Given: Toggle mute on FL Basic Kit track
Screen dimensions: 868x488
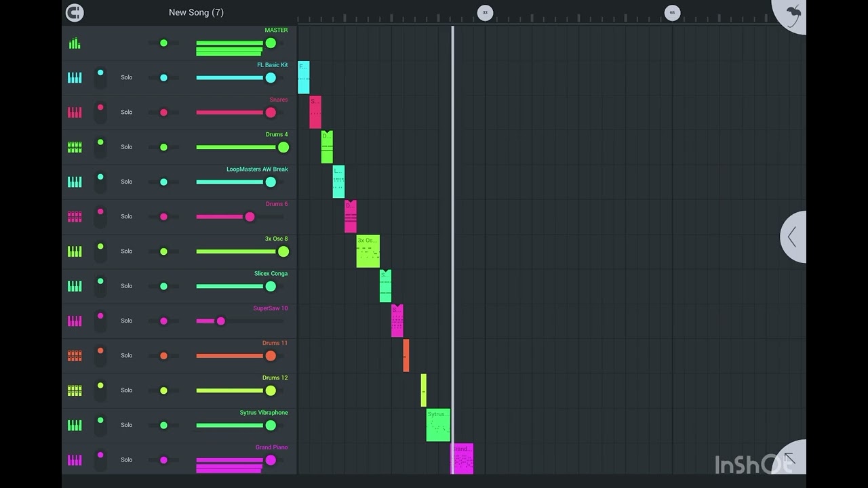Looking at the screenshot, I should 100,77.
